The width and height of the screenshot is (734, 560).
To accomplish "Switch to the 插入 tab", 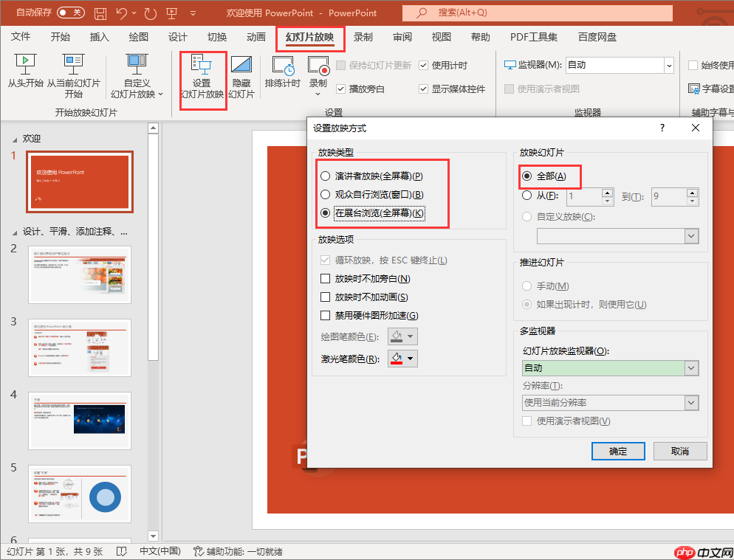I will (99, 37).
